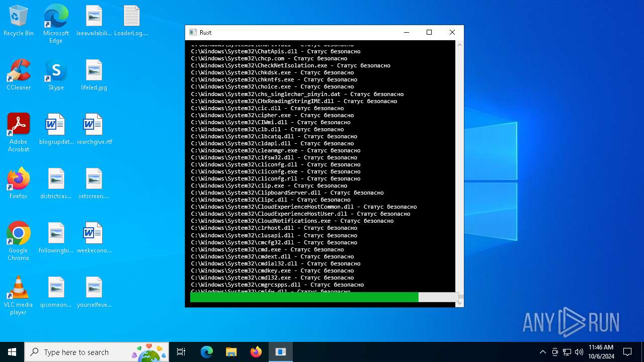Image resolution: width=644 pixels, height=362 pixels.
Task: Click the cmgrcspps.dll result line
Action: (277, 285)
